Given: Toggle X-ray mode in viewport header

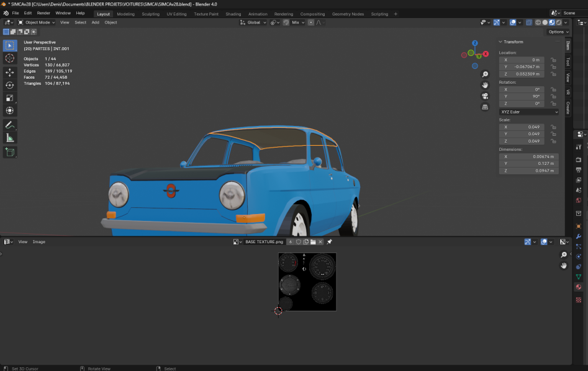Looking at the screenshot, I should [x=529, y=22].
